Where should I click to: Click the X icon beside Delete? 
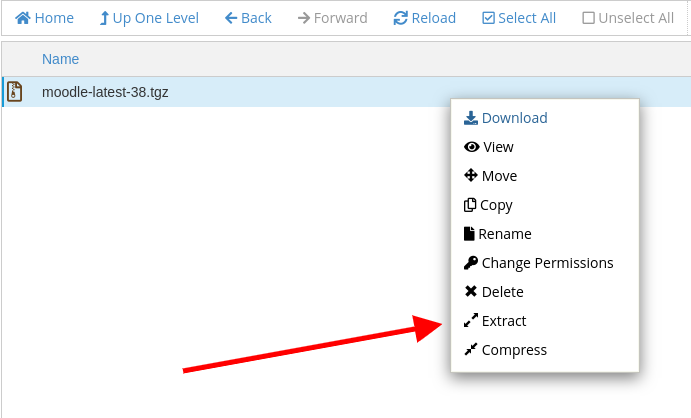click(471, 292)
